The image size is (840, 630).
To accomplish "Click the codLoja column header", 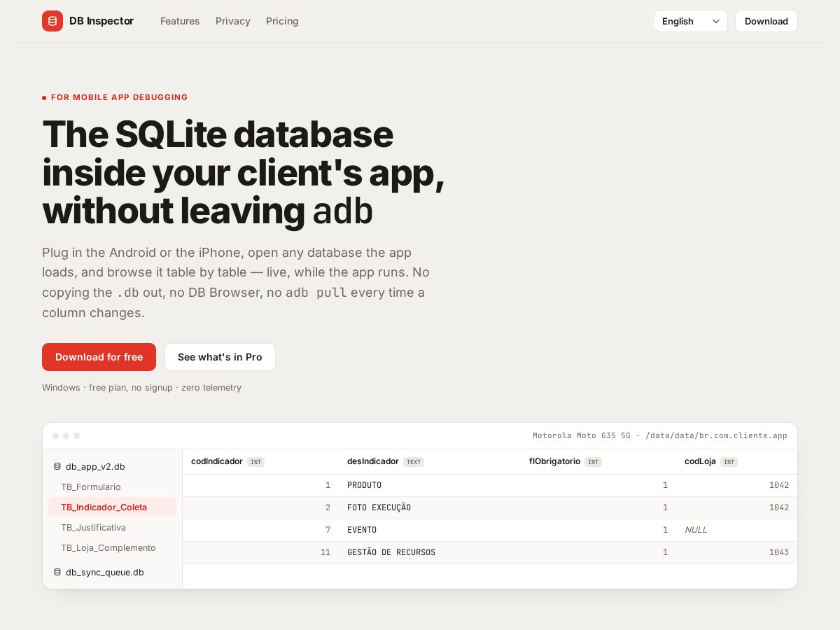I will click(x=736, y=461).
